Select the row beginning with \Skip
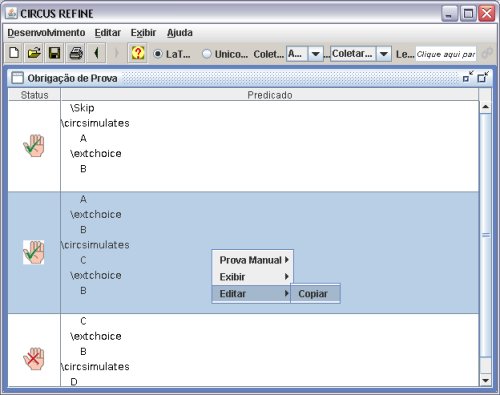Viewport: 500px width, 395px height. click(x=243, y=146)
